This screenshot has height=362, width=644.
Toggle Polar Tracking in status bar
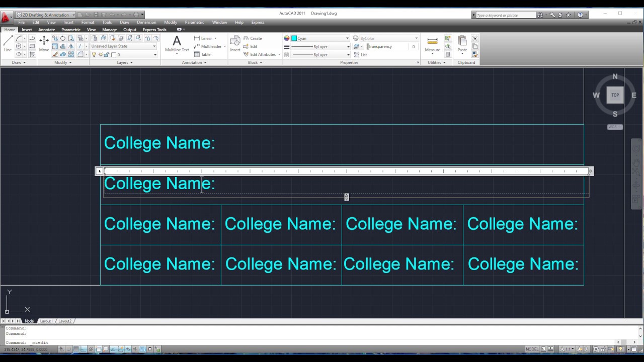tap(91, 349)
